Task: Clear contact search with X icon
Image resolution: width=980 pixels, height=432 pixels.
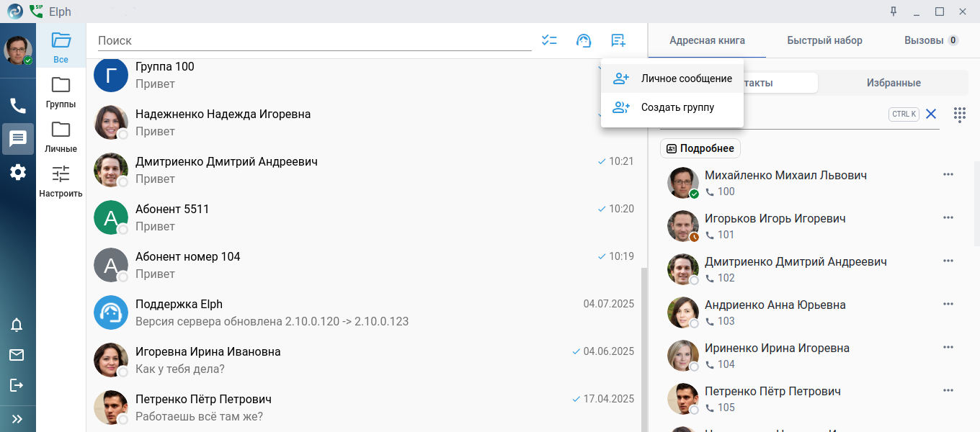Action: point(931,114)
